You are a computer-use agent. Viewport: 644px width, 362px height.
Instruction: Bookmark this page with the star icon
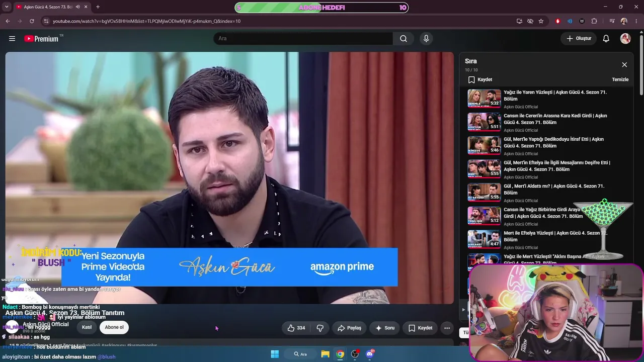(x=541, y=21)
